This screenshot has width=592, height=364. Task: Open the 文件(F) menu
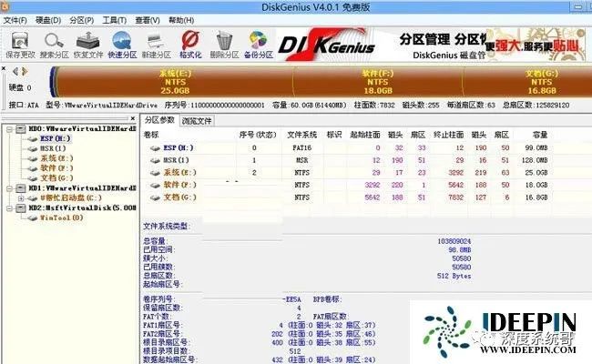(x=15, y=20)
